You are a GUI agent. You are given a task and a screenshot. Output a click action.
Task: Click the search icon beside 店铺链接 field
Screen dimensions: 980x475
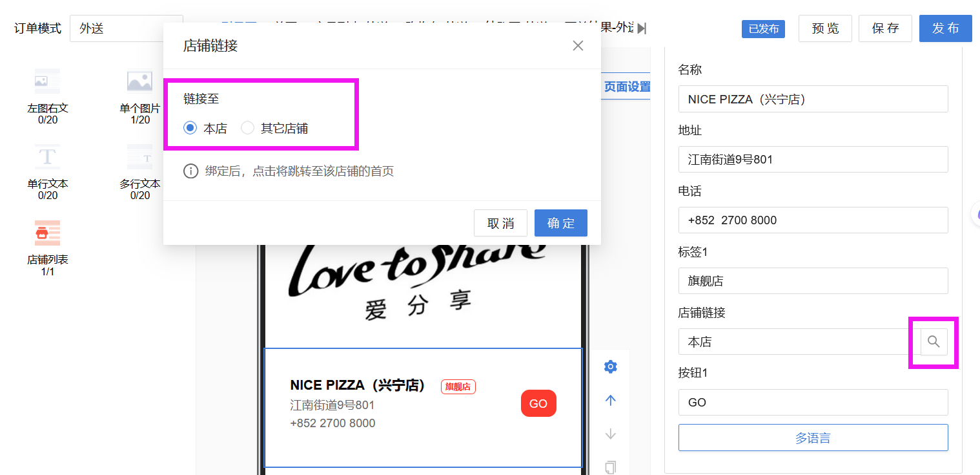(934, 341)
